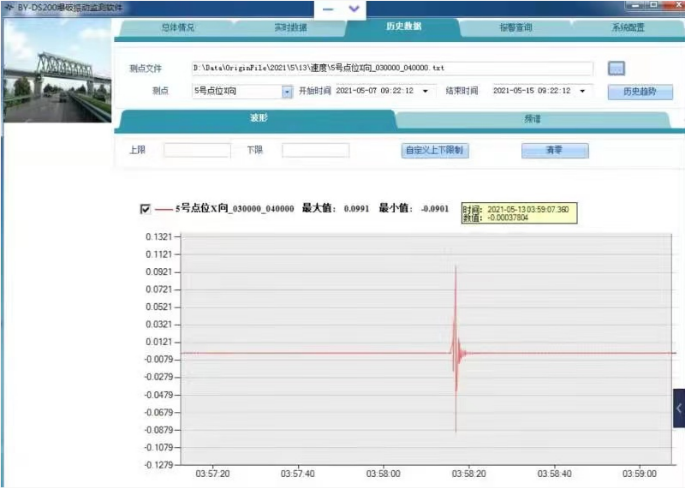Click the dash icon in the top overlay
690x488 pixels.
[328, 9]
